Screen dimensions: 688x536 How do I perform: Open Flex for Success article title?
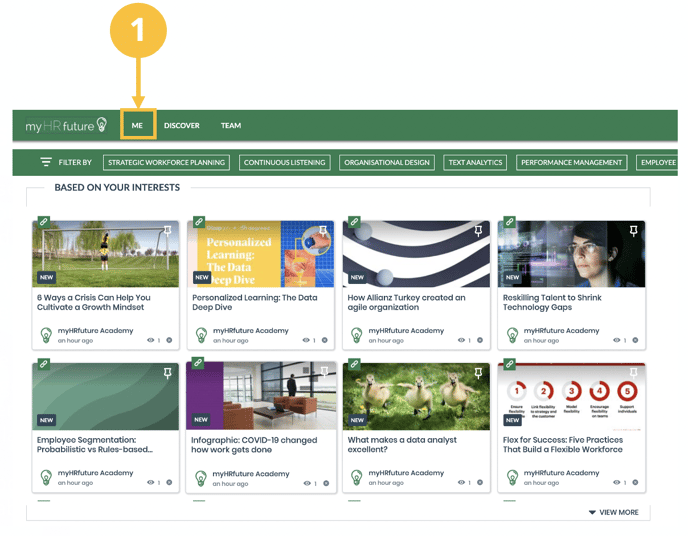point(563,445)
